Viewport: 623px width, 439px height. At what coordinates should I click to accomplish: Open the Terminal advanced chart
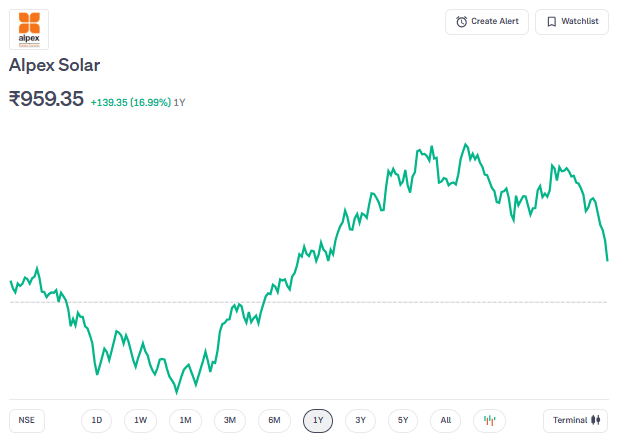(576, 420)
